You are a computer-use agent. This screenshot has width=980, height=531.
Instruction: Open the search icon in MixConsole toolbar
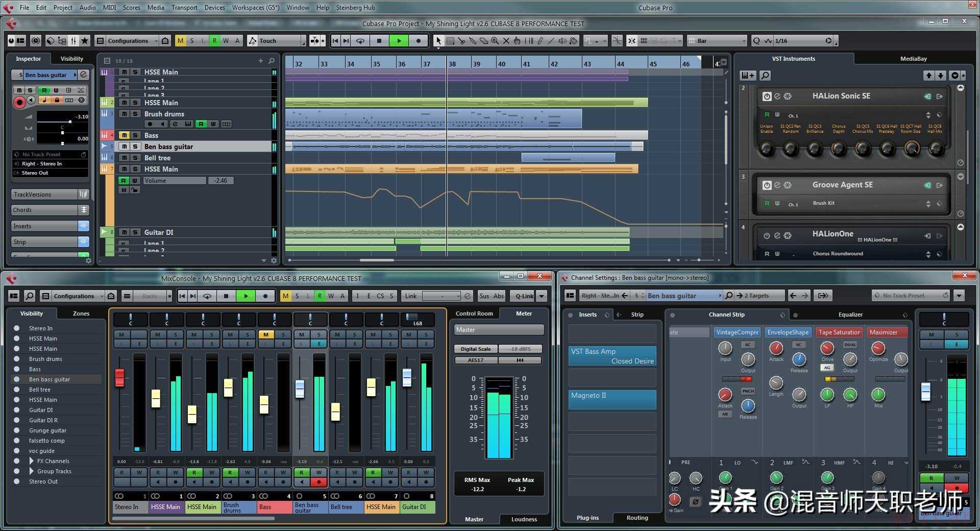(x=30, y=296)
